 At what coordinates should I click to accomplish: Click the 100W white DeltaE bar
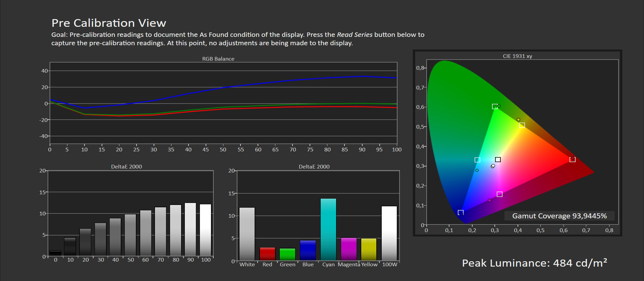click(389, 233)
